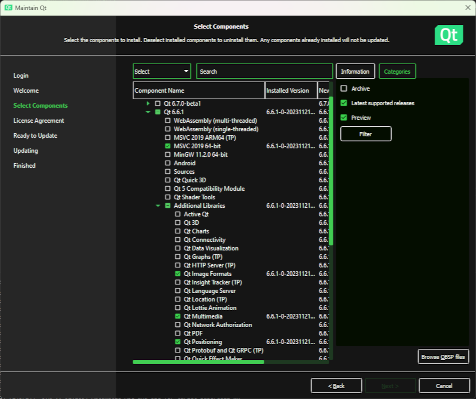Select the 'MSVC 2019 64-bit' row label
Viewport: 476px width, 399px height.
(197, 146)
